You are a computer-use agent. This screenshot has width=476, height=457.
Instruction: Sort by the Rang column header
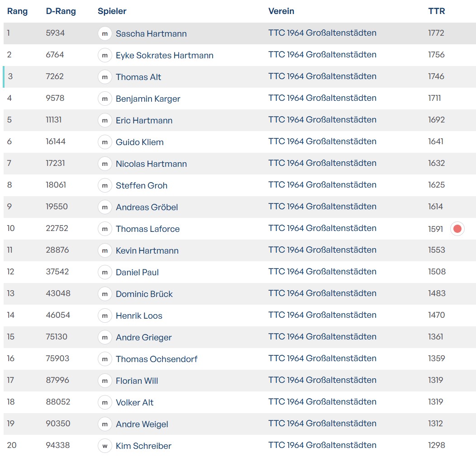(17, 11)
